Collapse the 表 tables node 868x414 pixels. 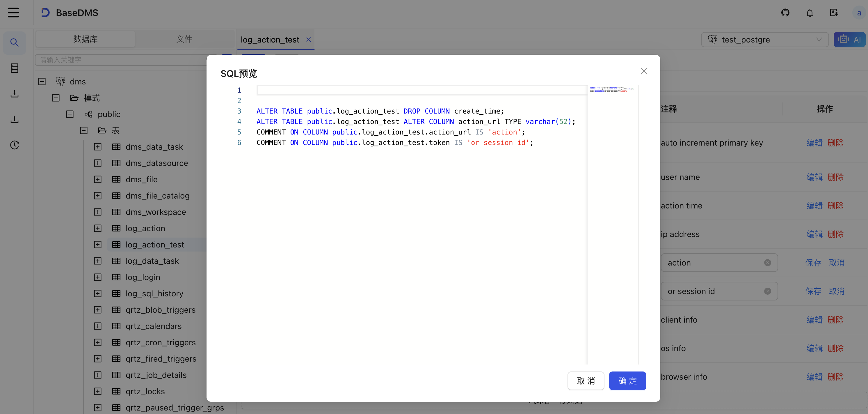[x=84, y=130]
